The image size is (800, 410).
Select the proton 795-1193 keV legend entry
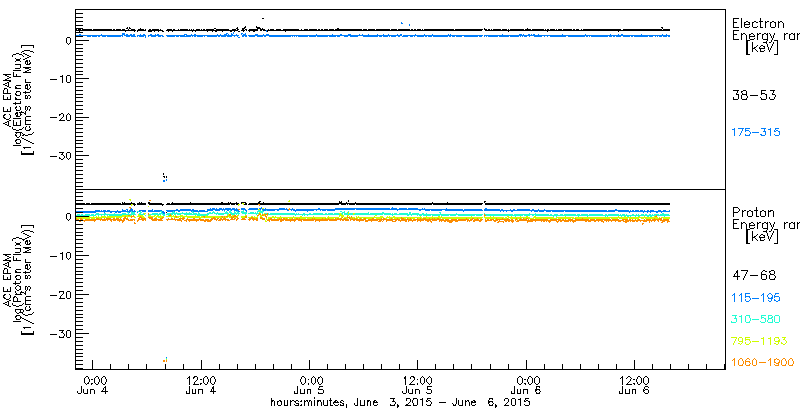pos(760,341)
